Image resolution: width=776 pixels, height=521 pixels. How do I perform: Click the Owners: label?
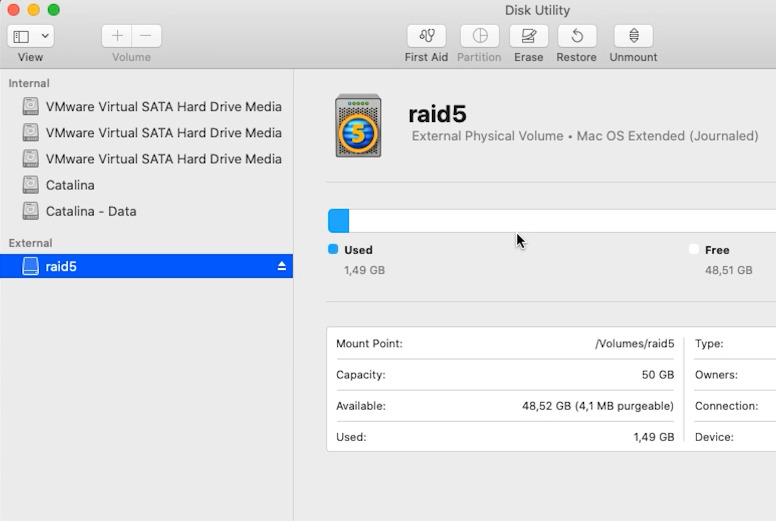[716, 375]
